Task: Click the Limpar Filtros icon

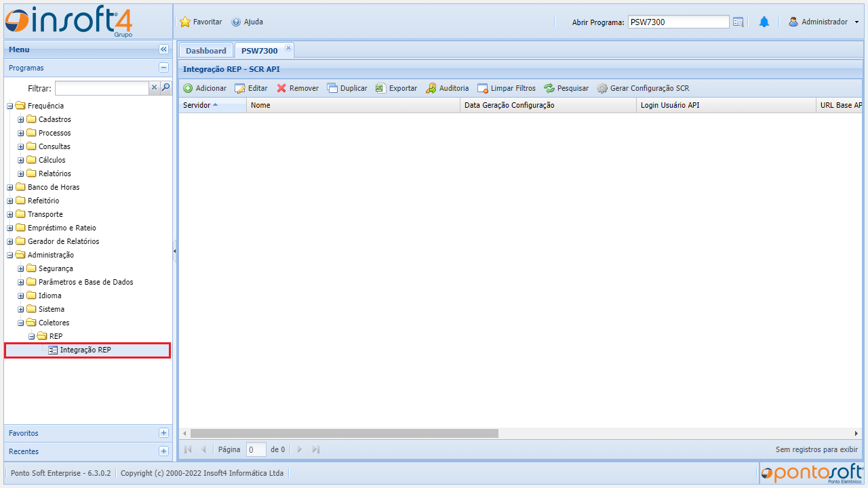Action: click(x=484, y=87)
